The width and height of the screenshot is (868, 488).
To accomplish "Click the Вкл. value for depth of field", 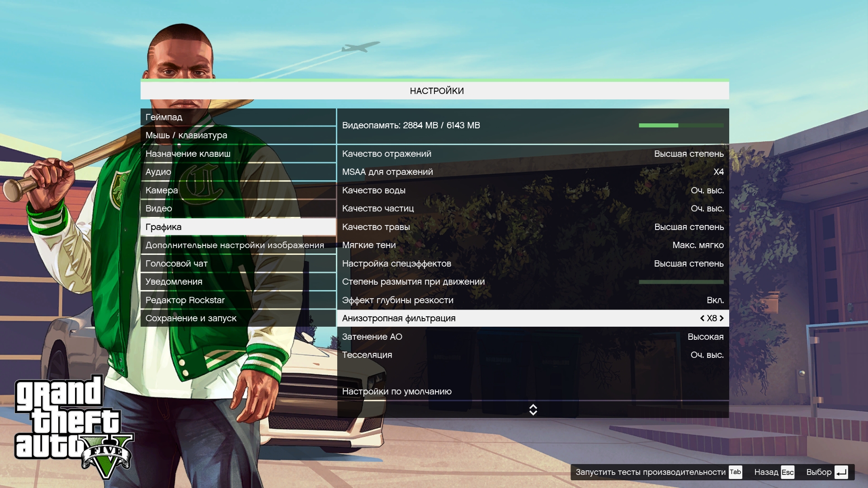I will [715, 300].
